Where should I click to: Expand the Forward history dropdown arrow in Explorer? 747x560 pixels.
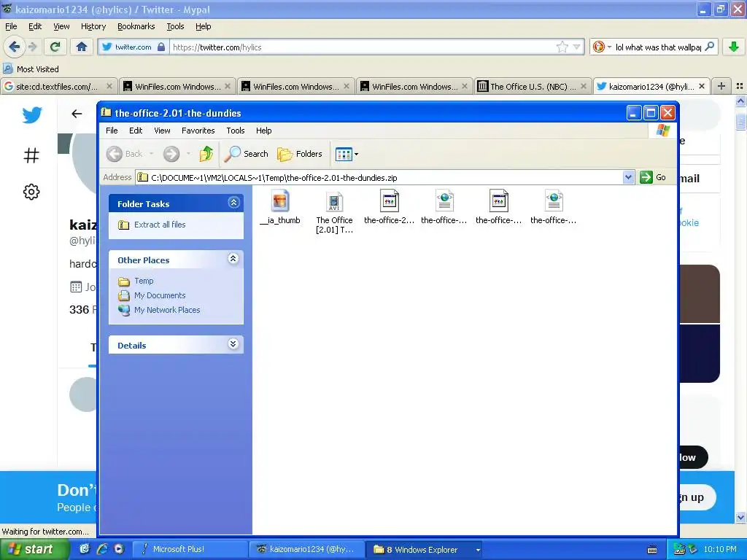click(x=189, y=154)
